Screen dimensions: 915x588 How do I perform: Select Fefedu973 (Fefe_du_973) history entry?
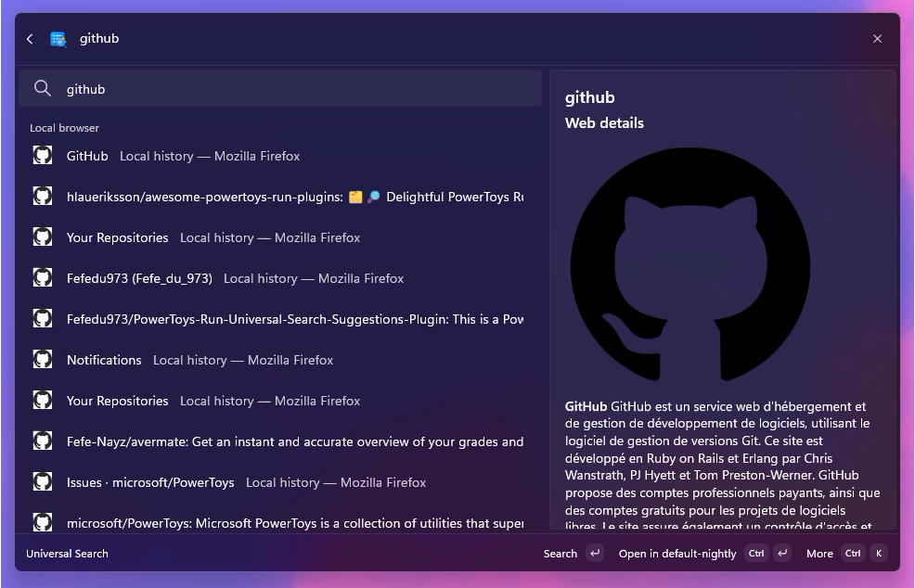point(280,278)
